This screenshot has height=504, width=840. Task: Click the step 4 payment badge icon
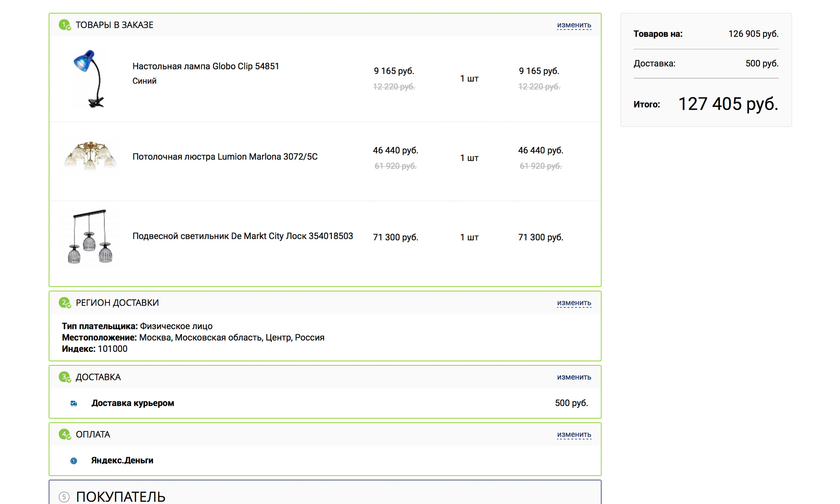[x=65, y=434]
